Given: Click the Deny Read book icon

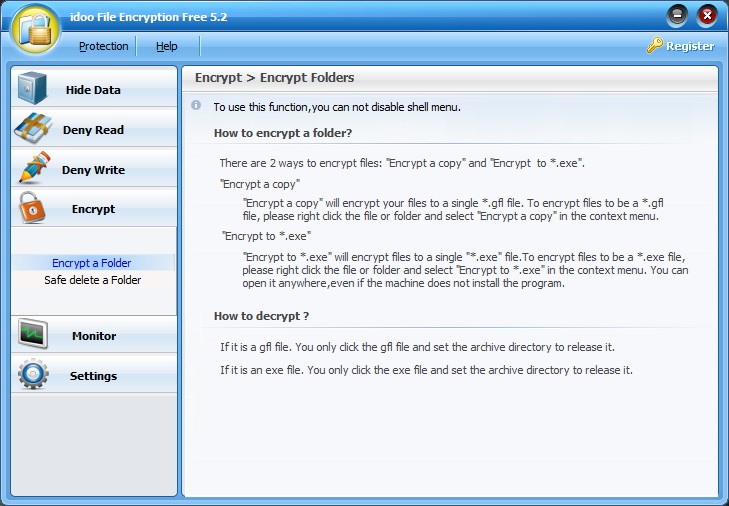Looking at the screenshot, I should [x=32, y=127].
